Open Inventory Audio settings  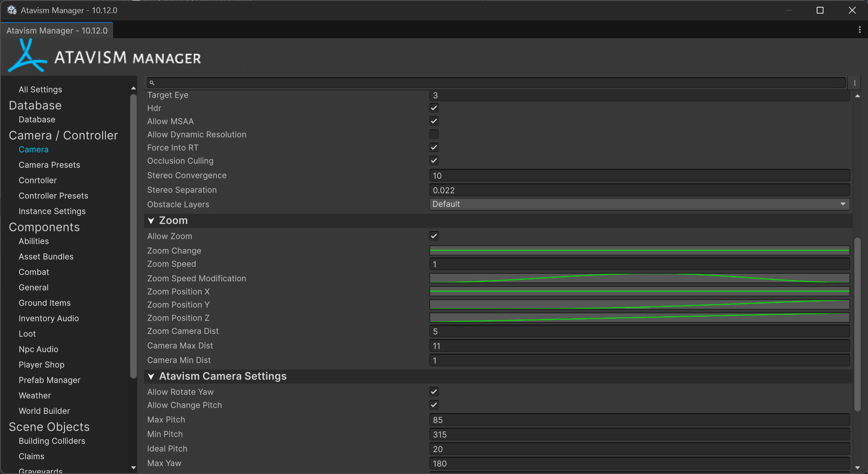[49, 318]
